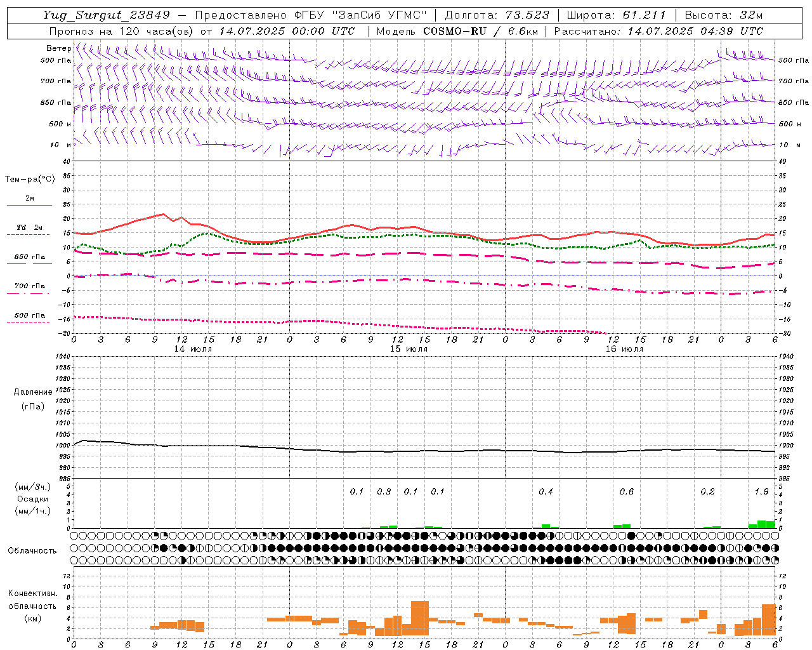The image size is (812, 650).
Task: Select the provider text ФГБУ "ЗапСиб УГМС"
Action: tap(361, 16)
